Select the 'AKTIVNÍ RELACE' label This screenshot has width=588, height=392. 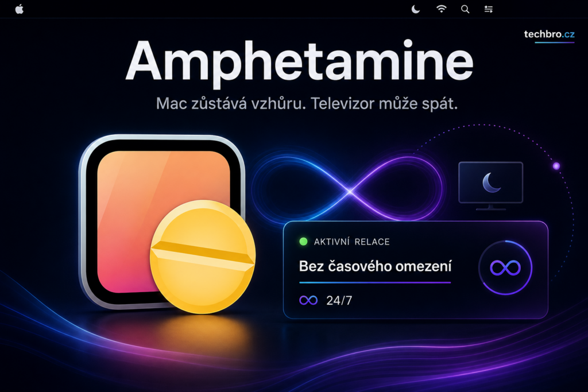tap(352, 242)
